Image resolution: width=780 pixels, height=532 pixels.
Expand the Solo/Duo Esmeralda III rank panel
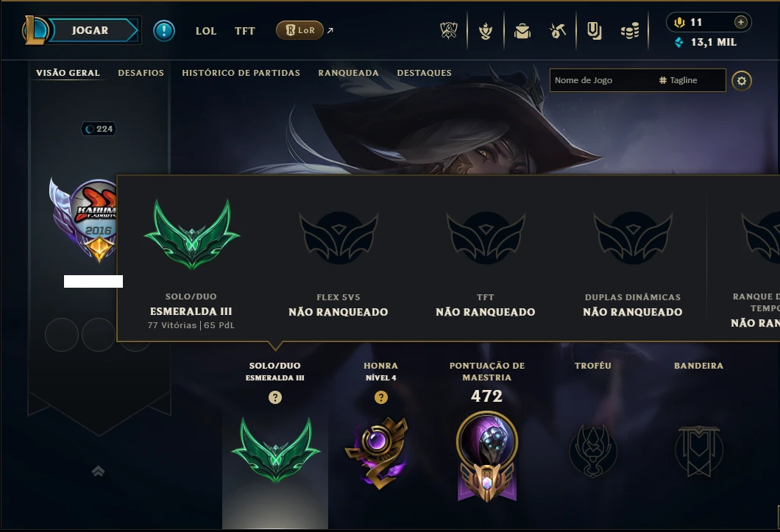(274, 448)
